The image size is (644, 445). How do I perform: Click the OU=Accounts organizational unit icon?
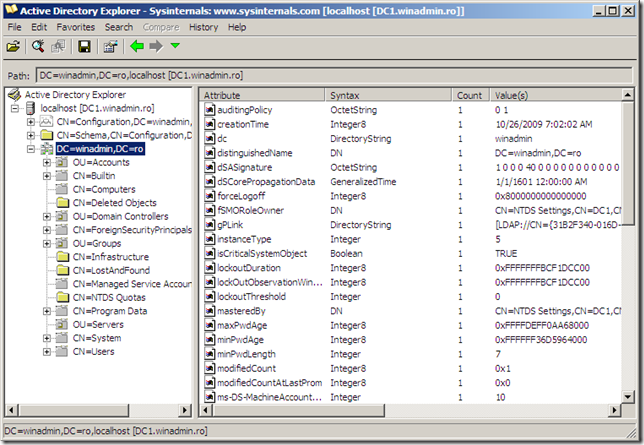coord(62,162)
